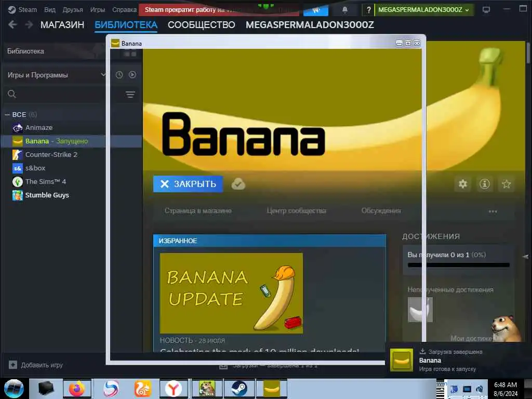Screen dimensions: 532x399
Task: Switch to the МАГАЗИН tab
Action: (x=62, y=25)
